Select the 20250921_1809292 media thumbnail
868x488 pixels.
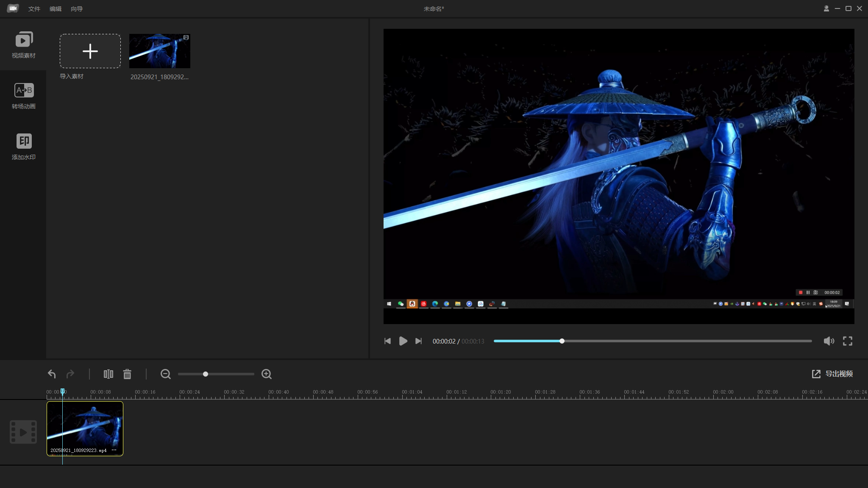(x=160, y=51)
